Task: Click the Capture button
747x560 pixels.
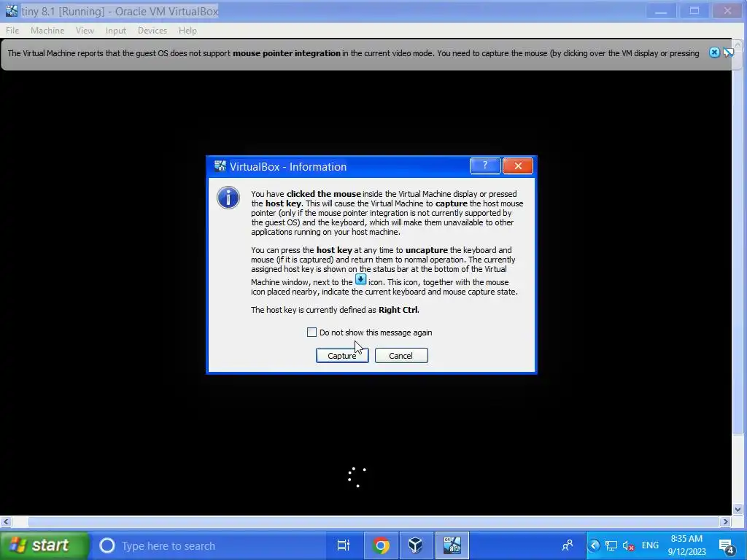Action: coord(342,356)
